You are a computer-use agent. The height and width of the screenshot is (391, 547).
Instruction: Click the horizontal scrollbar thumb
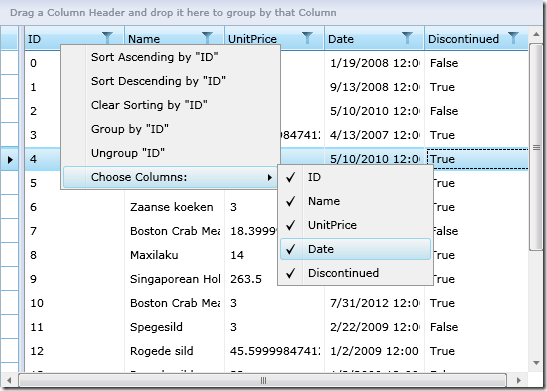pos(263,380)
